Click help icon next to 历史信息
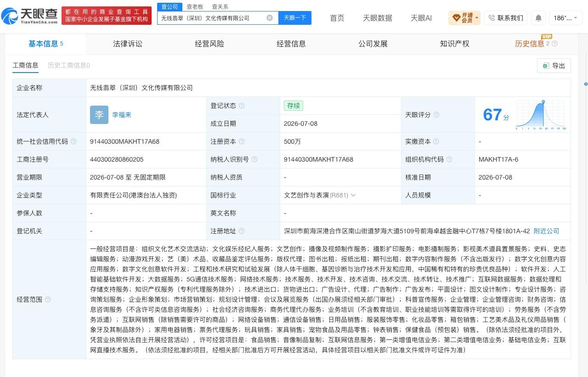 pyautogui.click(x=554, y=44)
